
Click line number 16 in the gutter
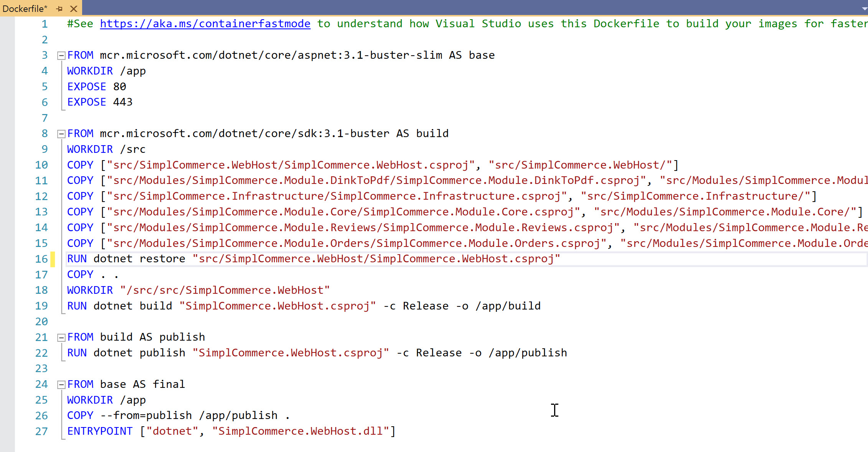pos(41,259)
